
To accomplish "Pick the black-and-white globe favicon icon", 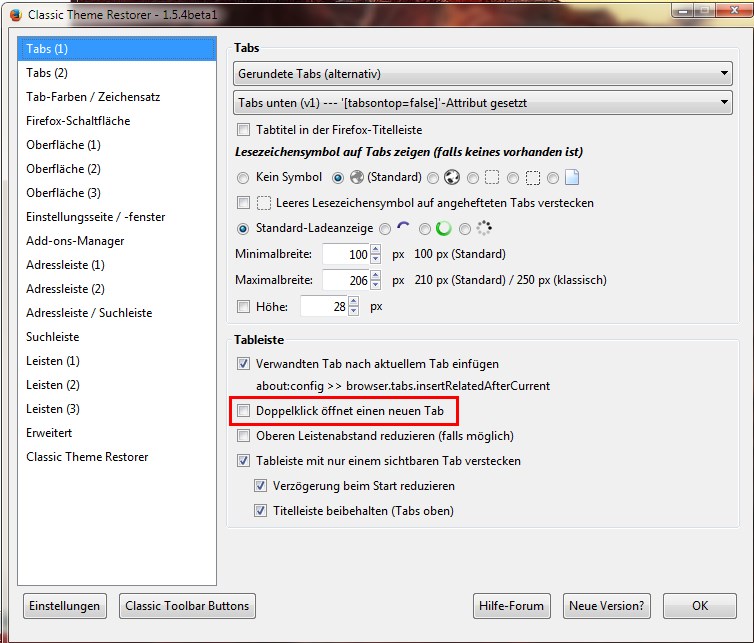I will (452, 177).
